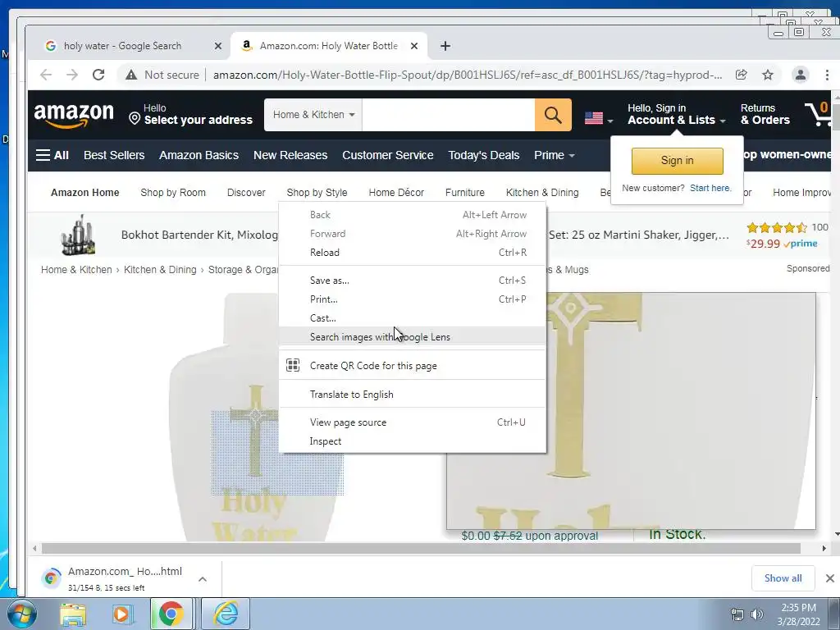Image resolution: width=840 pixels, height=630 pixels.
Task: Click the star rating of sponsored product
Action: point(777,228)
